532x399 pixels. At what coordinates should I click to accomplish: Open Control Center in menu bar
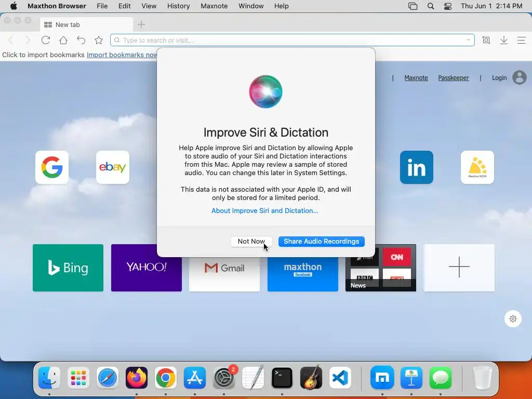[x=448, y=6]
